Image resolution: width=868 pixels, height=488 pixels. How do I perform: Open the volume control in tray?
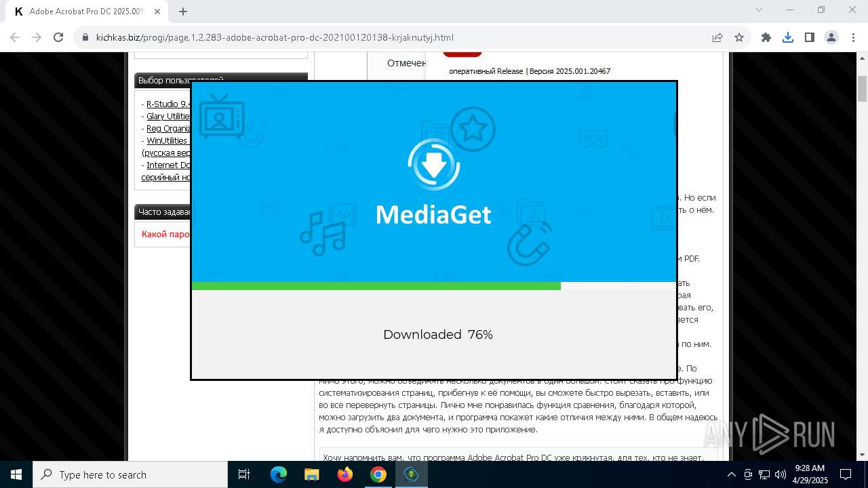[781, 474]
